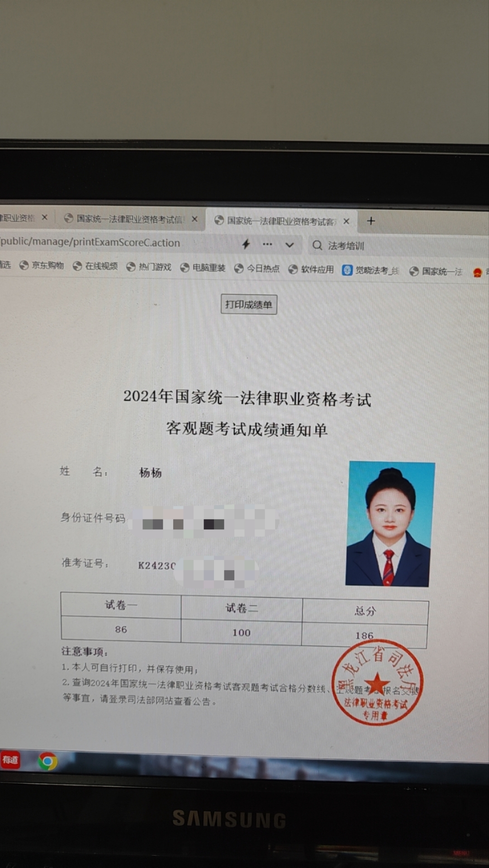Viewport: 489px width, 868px height.
Task: Click the globe icon beside 今日热点
Action: [238, 269]
